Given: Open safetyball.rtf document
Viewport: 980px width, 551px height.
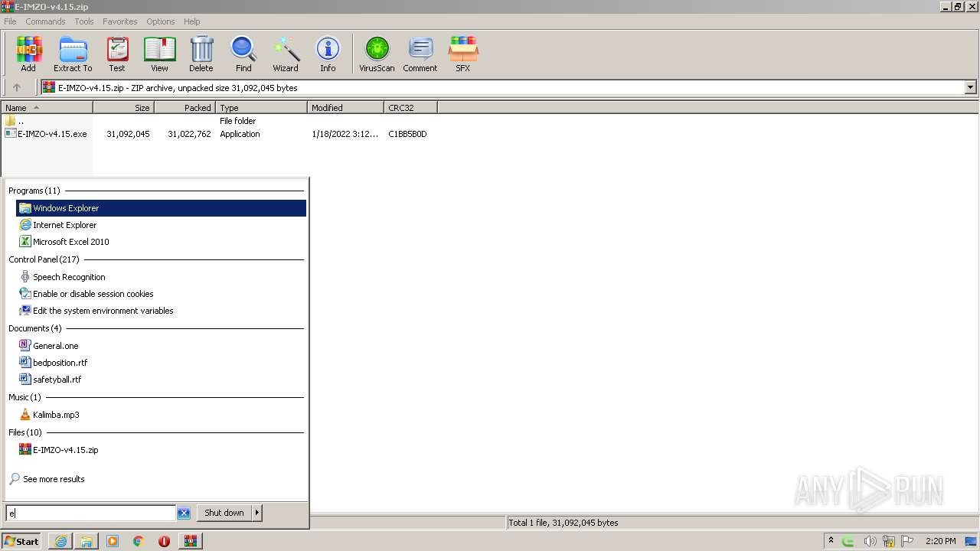Looking at the screenshot, I should tap(161, 380).
